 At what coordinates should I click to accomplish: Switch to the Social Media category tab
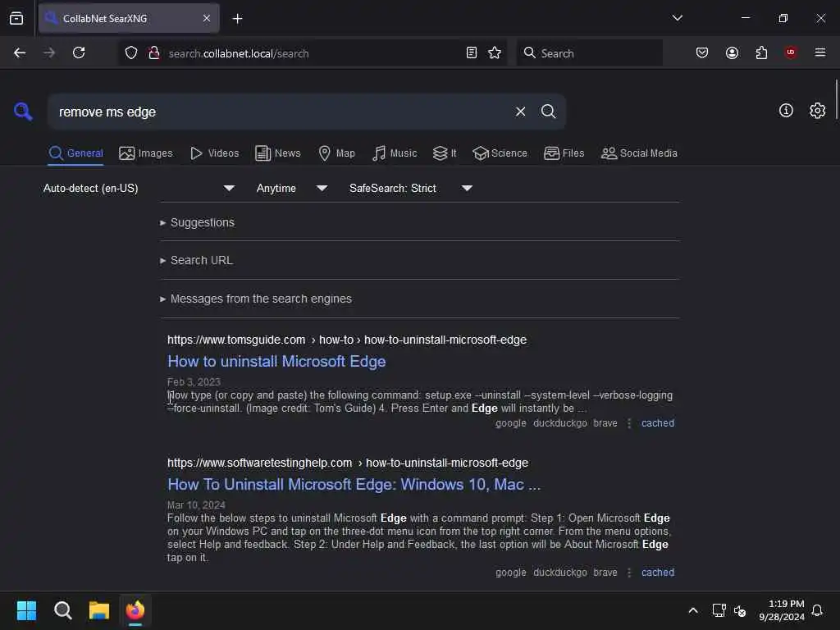[639, 153]
